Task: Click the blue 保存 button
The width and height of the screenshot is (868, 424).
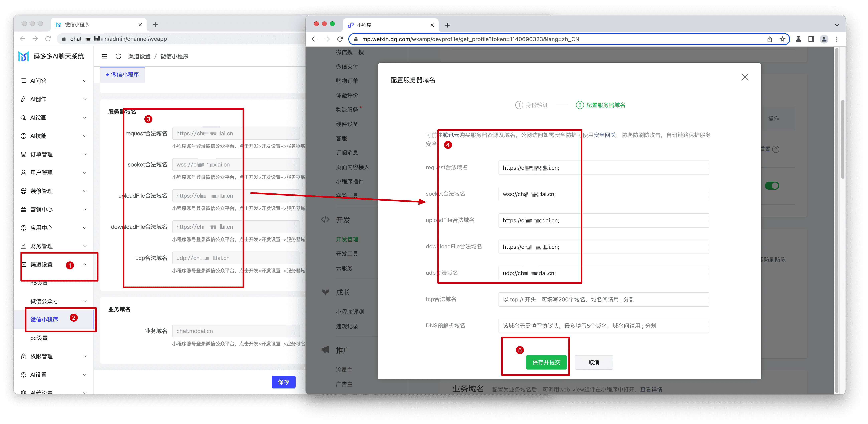Action: click(283, 382)
